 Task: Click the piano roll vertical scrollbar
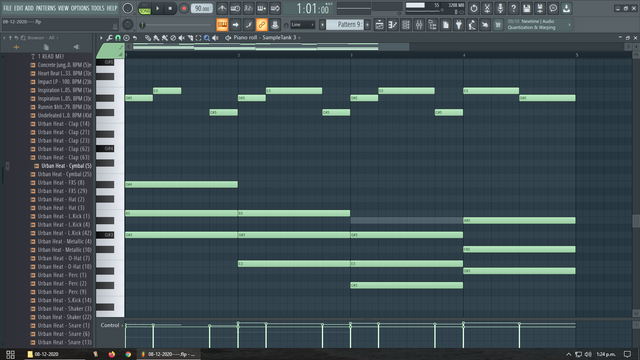pos(636,220)
